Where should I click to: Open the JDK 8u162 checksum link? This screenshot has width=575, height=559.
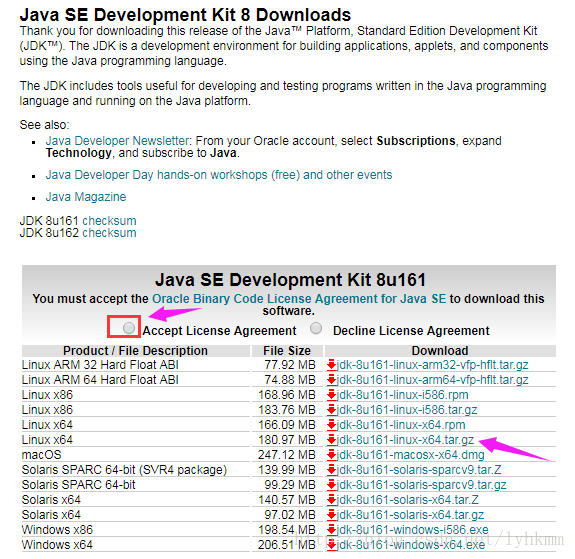click(x=109, y=233)
